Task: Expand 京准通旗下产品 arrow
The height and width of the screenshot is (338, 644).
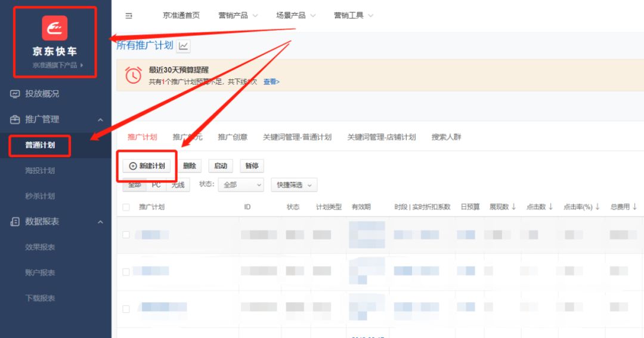Action: 82,65
